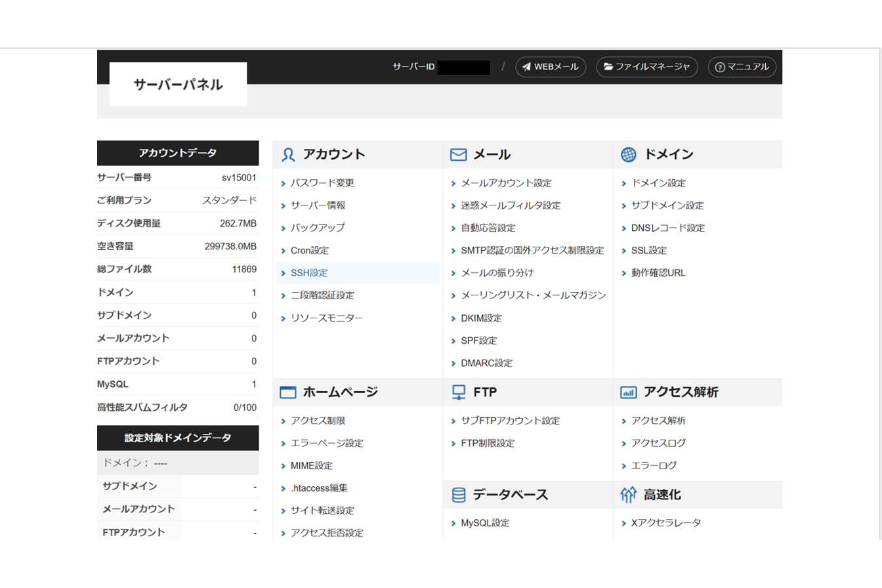Open サブFTPアカウント設定 link
Screen dimensions: 882x588
click(510, 421)
